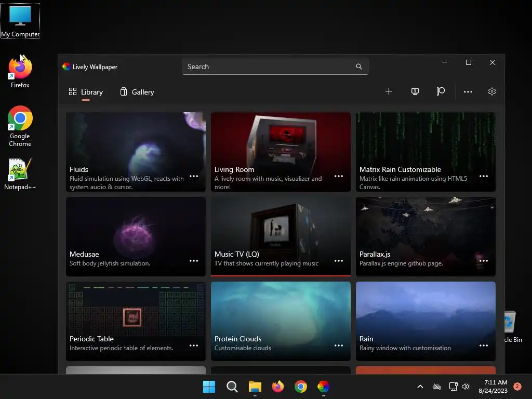
Task: Click the Add Wallpaper plus icon
Action: point(389,91)
